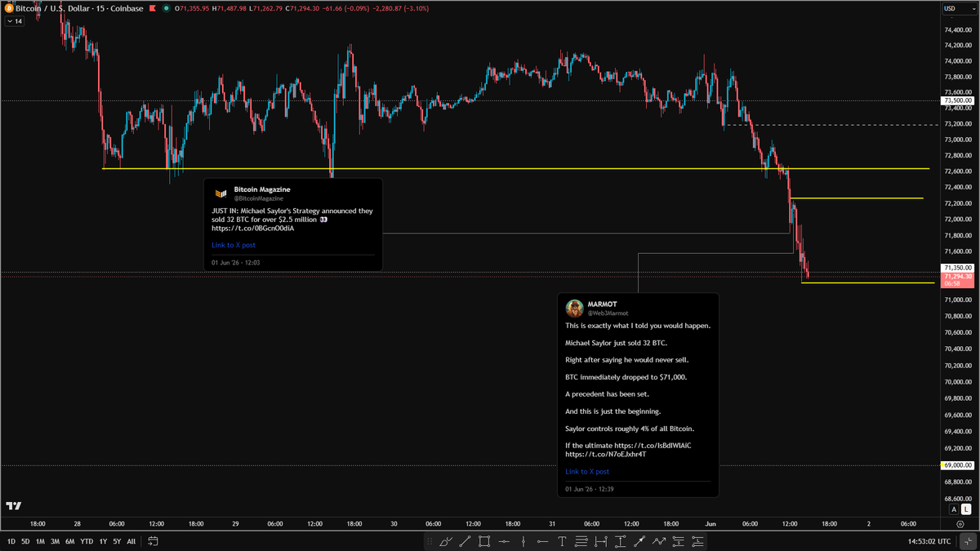Select the Text annotation tool
Screen dimensions: 980x551
tap(562, 541)
